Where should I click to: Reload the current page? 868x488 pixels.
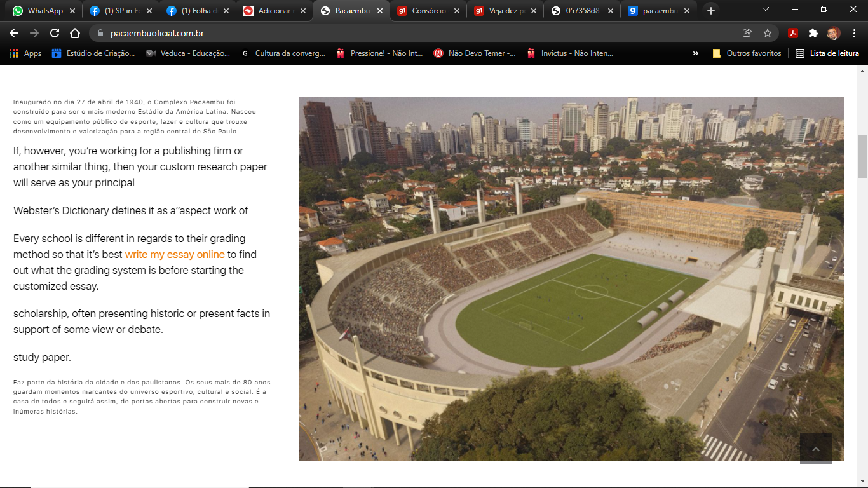[x=55, y=33]
